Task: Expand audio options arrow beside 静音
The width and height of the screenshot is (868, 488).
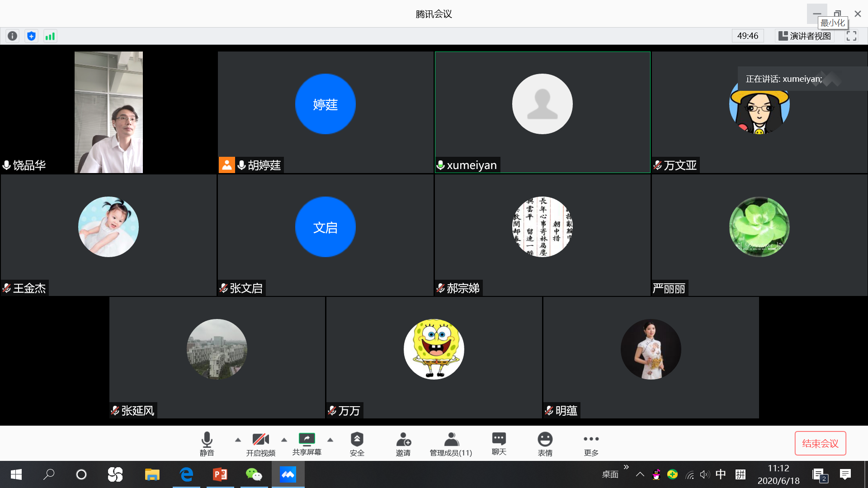Action: 238,440
